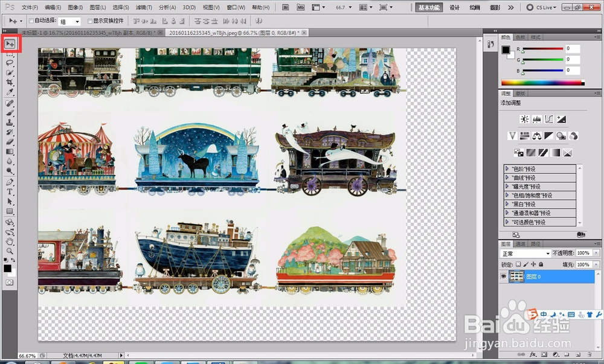Add a Photo Filter adjustment
Screen dimensions: 604x364
[561, 136]
